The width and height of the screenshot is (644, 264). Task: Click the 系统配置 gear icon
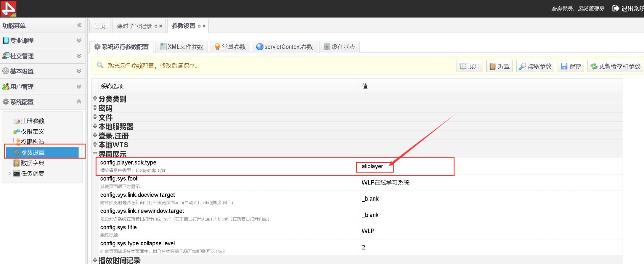pos(6,102)
